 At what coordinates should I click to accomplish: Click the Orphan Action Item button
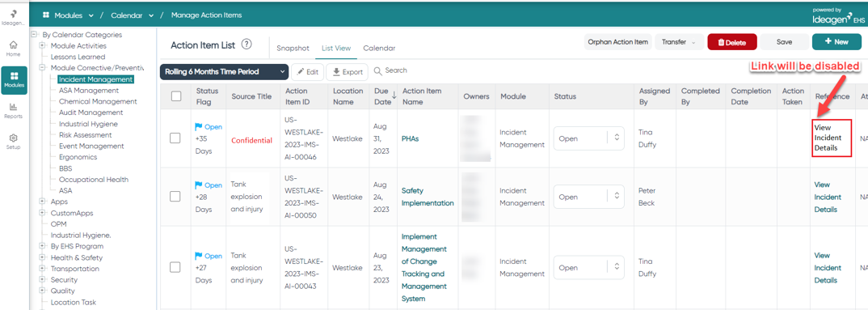(617, 42)
